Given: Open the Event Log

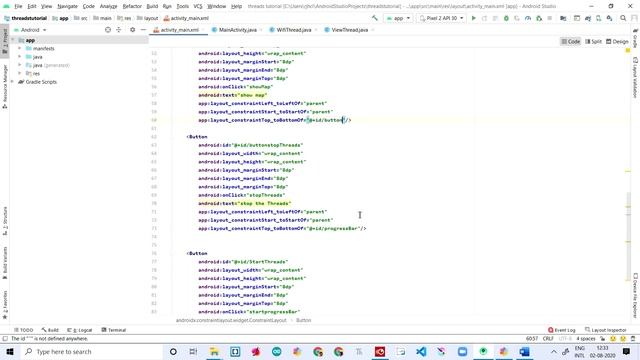Looking at the screenshot, I should [562, 330].
